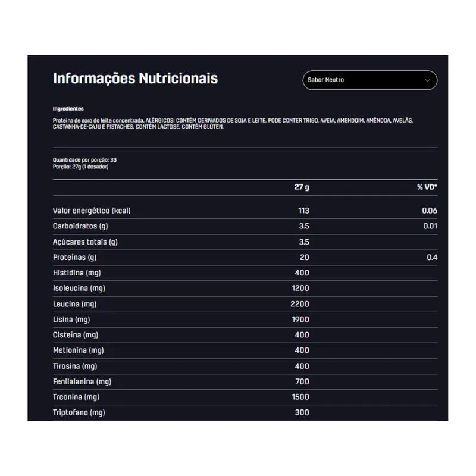Open the Sabor Neutro flavor dropdown
Image resolution: width=476 pixels, height=476 pixels.
coord(369,80)
